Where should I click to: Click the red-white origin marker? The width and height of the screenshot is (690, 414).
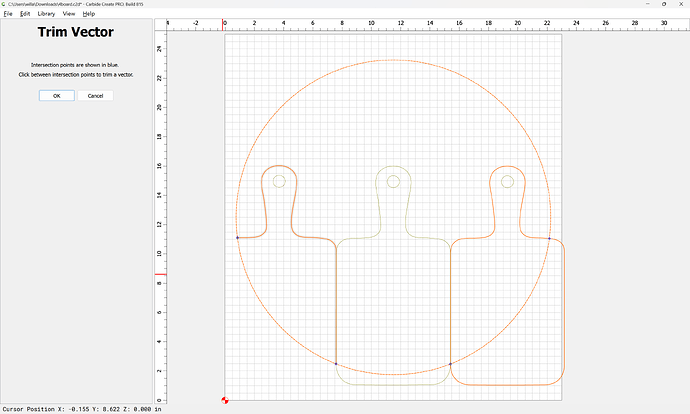(225, 400)
